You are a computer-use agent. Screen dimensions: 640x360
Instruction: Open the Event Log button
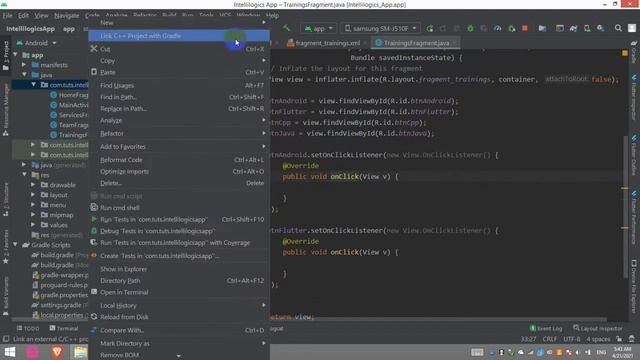[x=546, y=328]
